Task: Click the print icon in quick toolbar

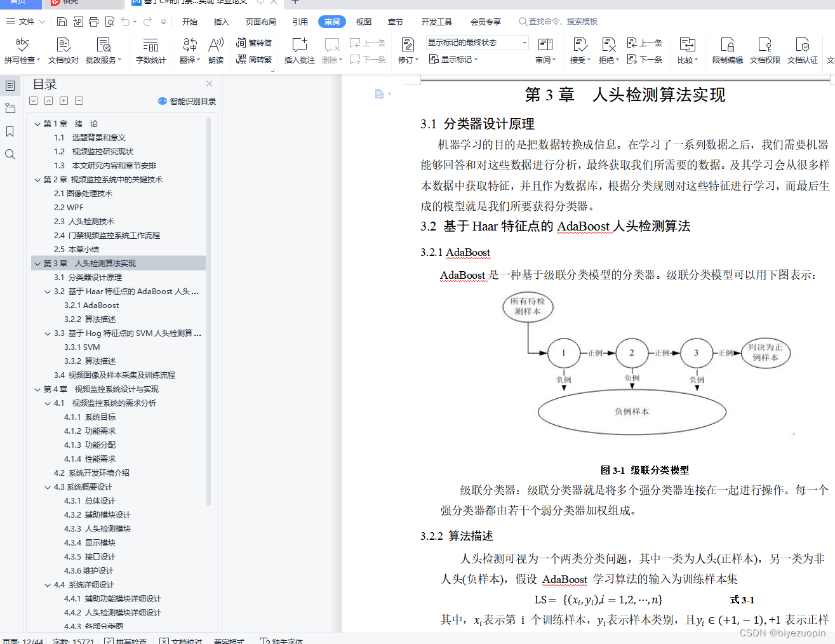Action: (x=93, y=22)
